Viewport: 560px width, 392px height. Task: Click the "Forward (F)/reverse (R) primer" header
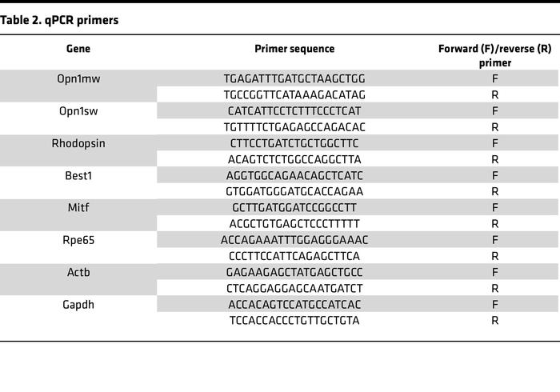tap(495, 55)
